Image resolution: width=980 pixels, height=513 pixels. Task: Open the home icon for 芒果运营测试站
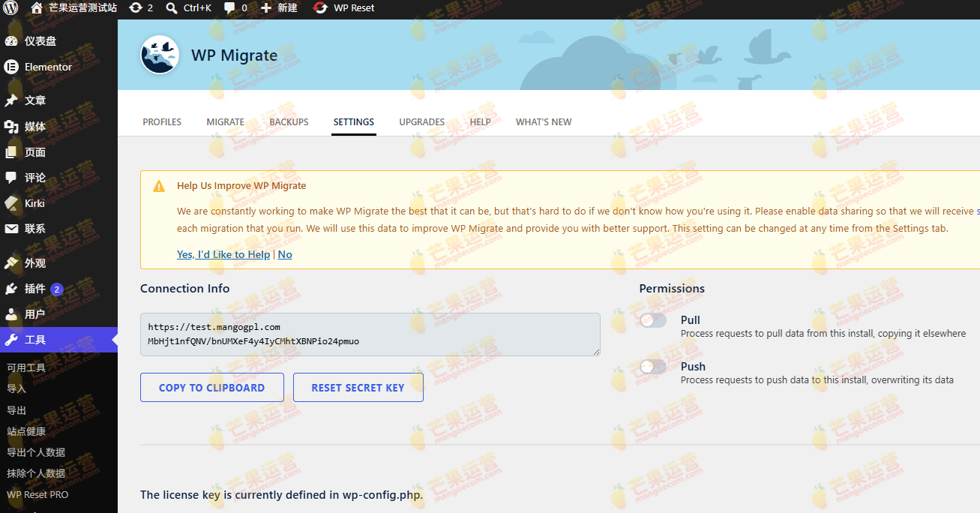click(37, 8)
